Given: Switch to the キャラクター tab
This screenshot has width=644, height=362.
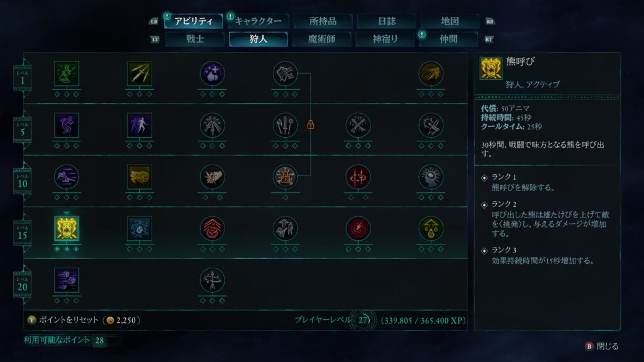Looking at the screenshot, I should (x=258, y=21).
